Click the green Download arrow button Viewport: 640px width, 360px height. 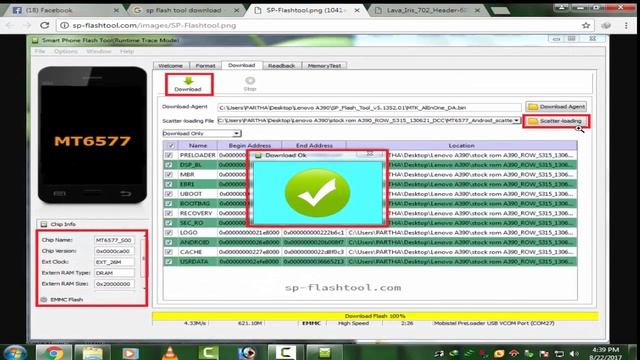click(188, 84)
